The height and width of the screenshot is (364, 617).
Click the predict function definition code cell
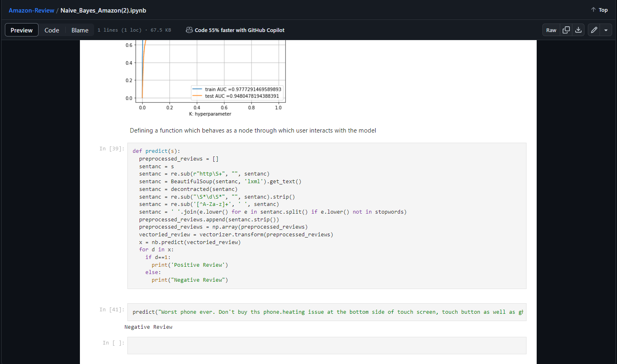pyautogui.click(x=327, y=216)
